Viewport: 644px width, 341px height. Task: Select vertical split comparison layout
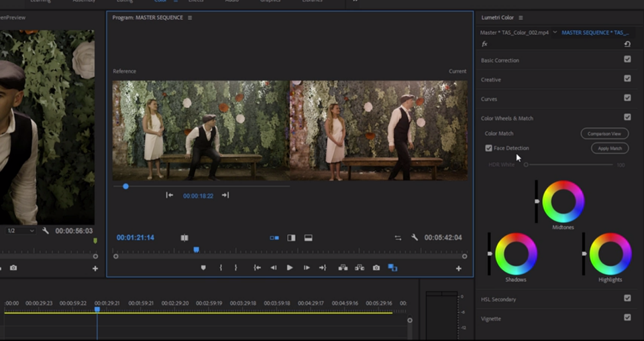point(291,238)
